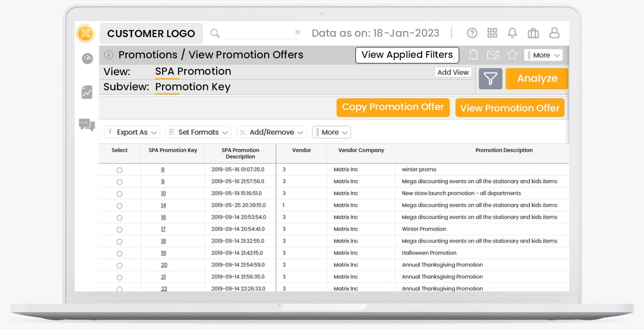Image resolution: width=644 pixels, height=329 pixels.
Task: Select radio button for promotion key 21
Action: click(119, 277)
